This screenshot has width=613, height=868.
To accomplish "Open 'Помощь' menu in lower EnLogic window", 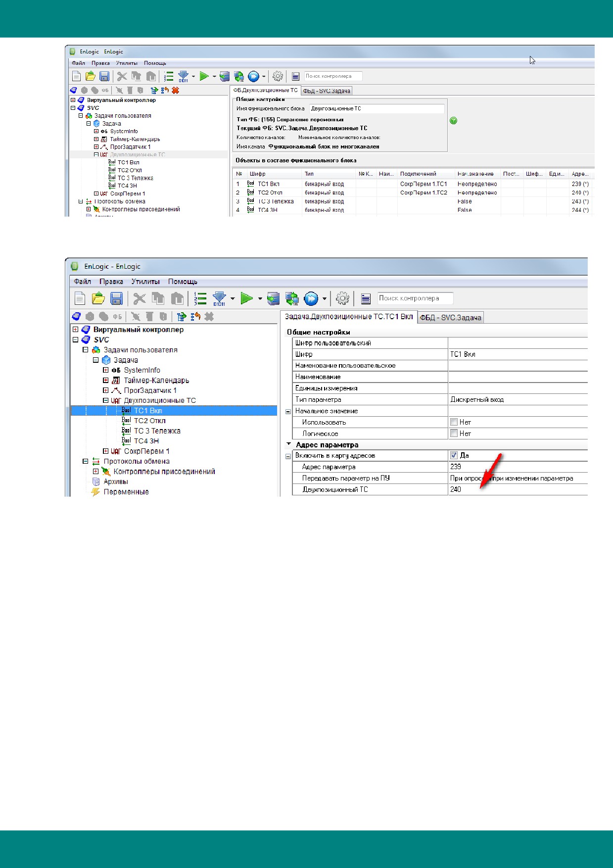I will point(183,282).
